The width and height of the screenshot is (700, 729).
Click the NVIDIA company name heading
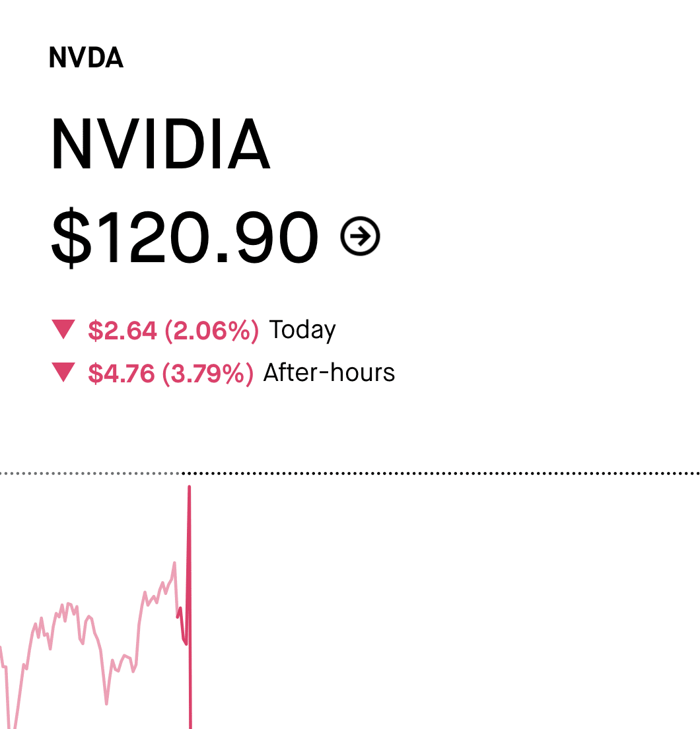pyautogui.click(x=160, y=145)
